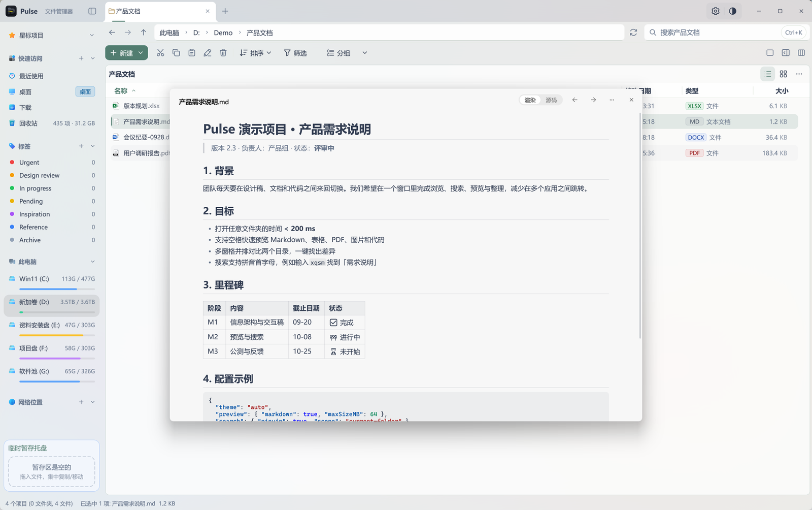Paste from clipboard icon

pos(192,53)
